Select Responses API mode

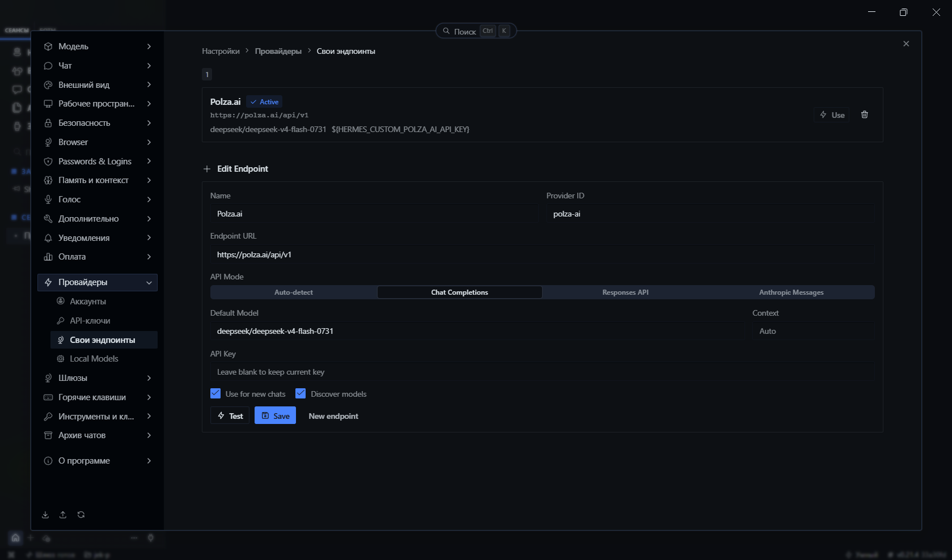(625, 292)
